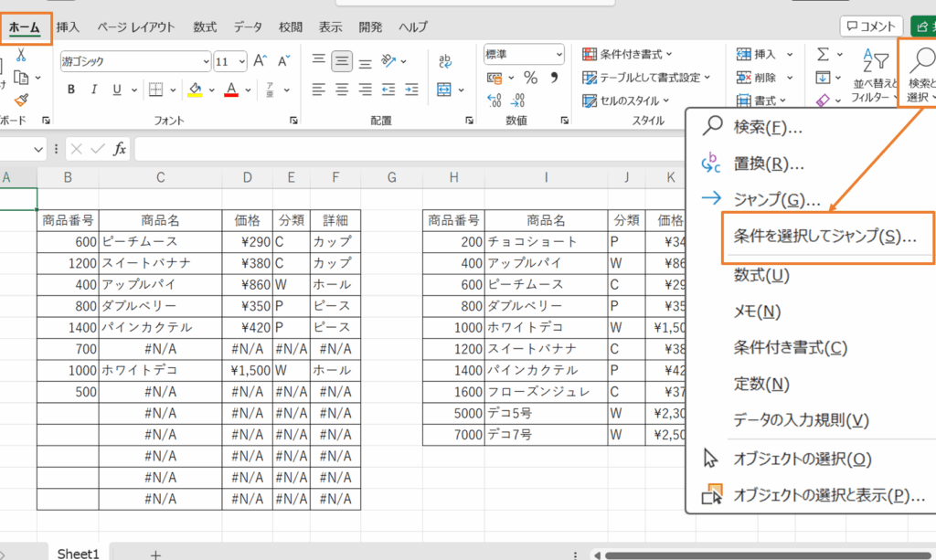Click the Format Painter brush icon
936x560 pixels.
[21, 98]
